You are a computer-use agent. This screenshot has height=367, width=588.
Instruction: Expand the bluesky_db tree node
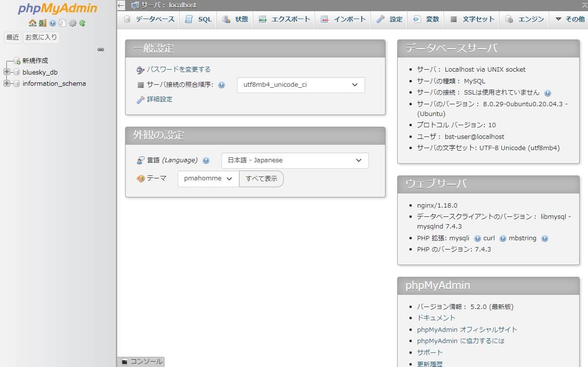6,72
